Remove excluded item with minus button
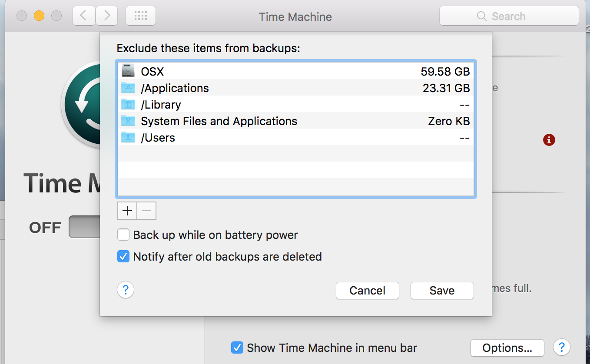This screenshot has width=590, height=364. click(146, 211)
